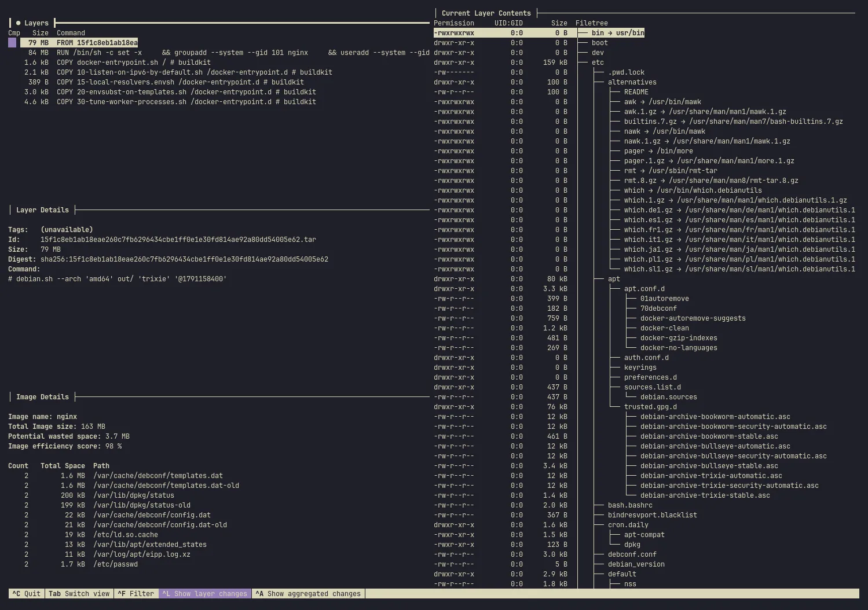
Task: Select the dev directory in the filetree
Action: tap(598, 53)
